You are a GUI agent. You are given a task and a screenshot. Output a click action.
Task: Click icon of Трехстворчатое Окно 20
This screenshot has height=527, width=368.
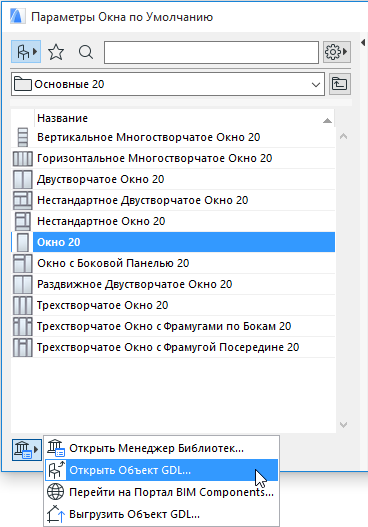pyautogui.click(x=23, y=305)
